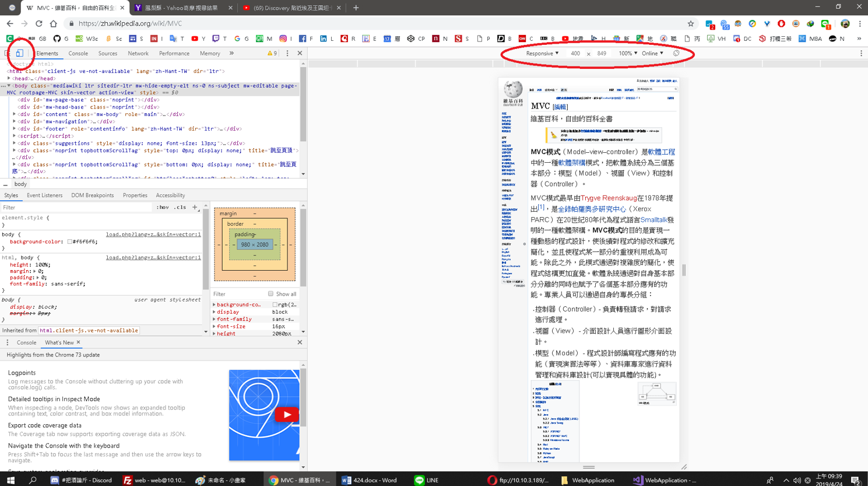Click the 軟體工程 link in the article
Viewport: 868px width, 486px height.
pos(661,152)
